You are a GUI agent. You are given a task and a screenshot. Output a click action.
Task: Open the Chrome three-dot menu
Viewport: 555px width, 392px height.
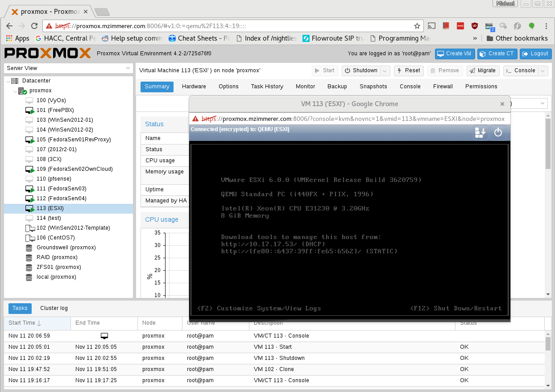coord(546,26)
